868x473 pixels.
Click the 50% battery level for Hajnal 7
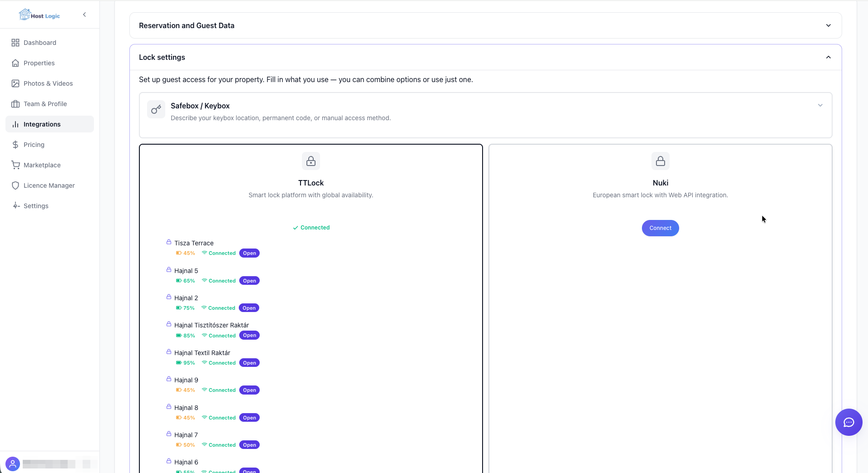(189, 445)
